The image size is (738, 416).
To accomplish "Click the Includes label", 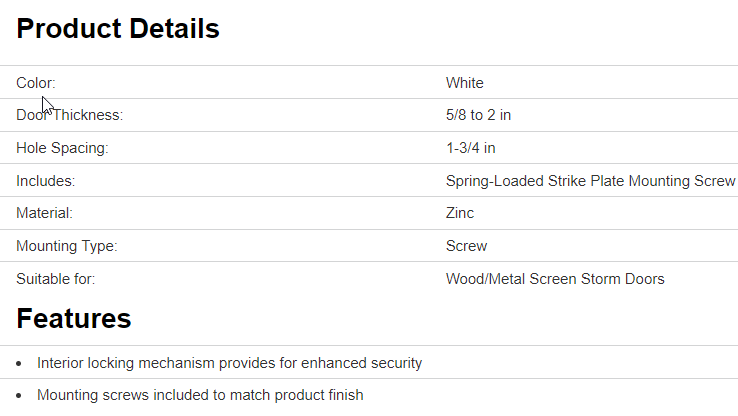I will pyautogui.click(x=46, y=181).
